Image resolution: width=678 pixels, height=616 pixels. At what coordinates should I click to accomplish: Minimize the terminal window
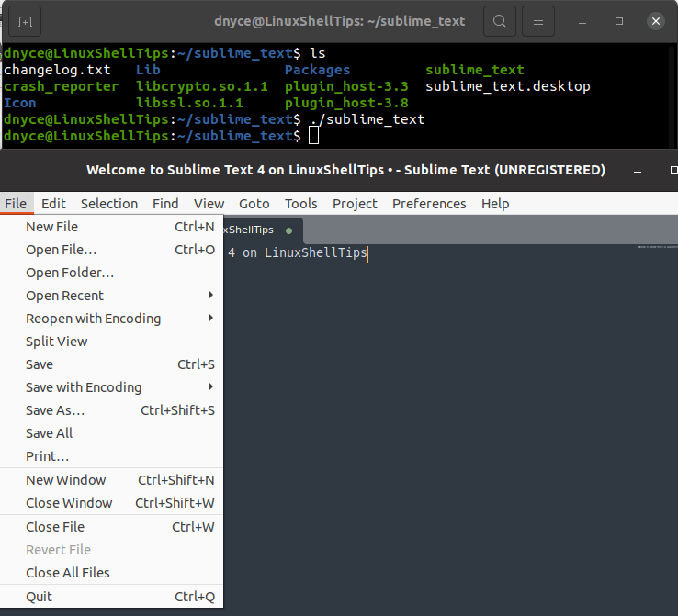582,22
